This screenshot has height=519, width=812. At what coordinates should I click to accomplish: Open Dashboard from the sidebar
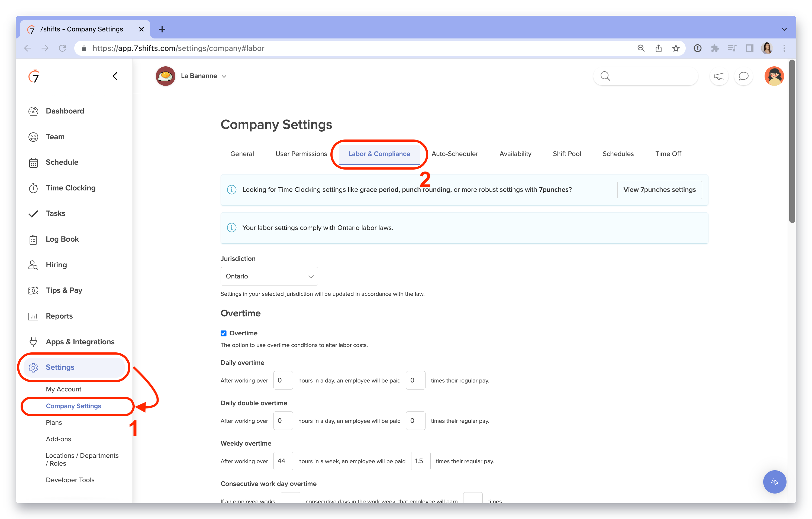tap(65, 111)
